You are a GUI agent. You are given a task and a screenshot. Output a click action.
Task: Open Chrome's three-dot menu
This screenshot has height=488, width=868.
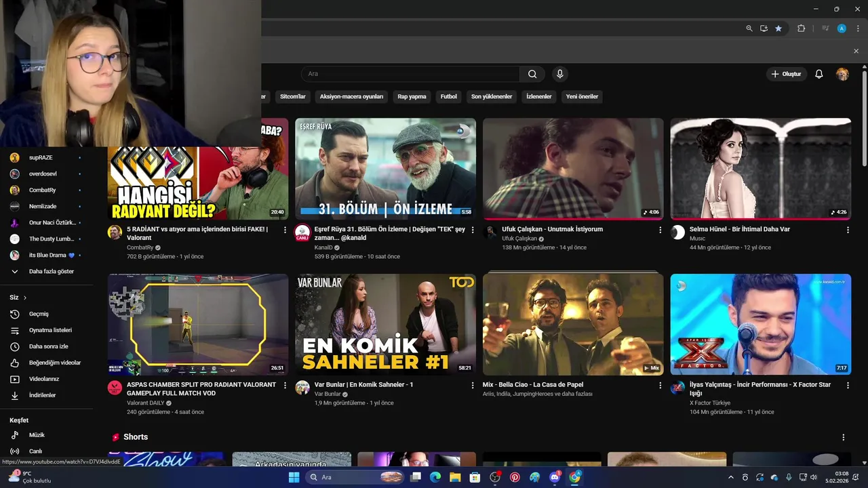click(x=857, y=28)
